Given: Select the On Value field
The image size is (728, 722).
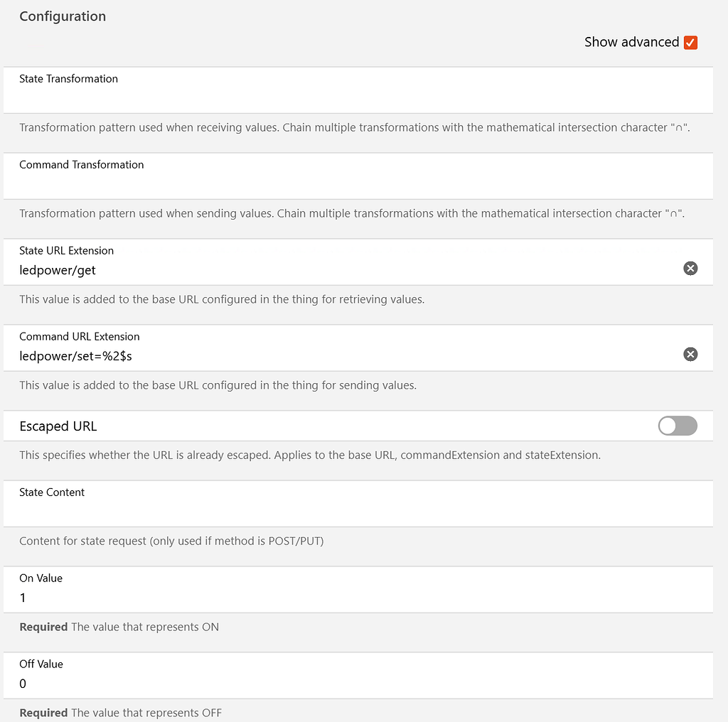Looking at the screenshot, I should [x=284, y=597].
